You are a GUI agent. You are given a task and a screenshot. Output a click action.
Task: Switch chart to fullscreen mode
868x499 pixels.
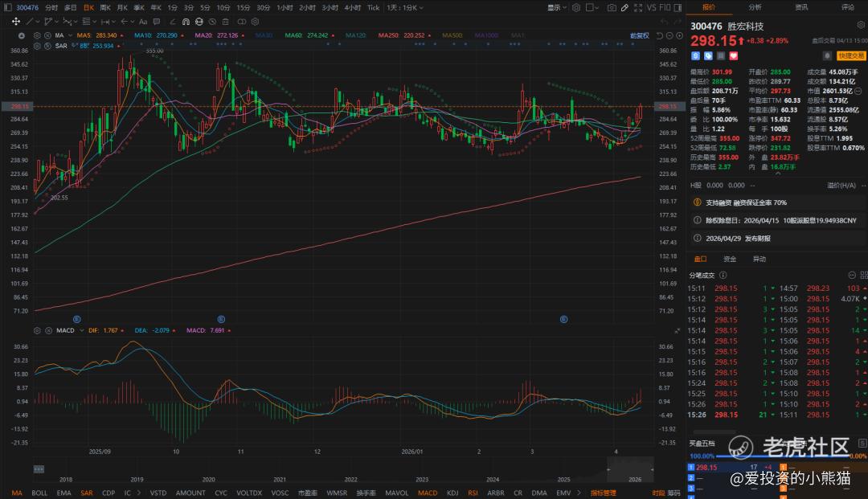click(x=637, y=8)
